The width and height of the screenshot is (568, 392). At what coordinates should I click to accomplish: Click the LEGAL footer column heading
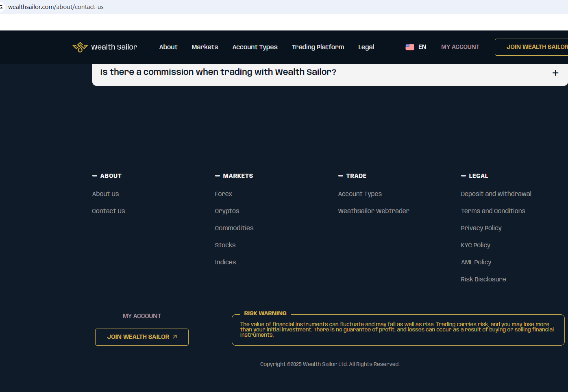[479, 176]
